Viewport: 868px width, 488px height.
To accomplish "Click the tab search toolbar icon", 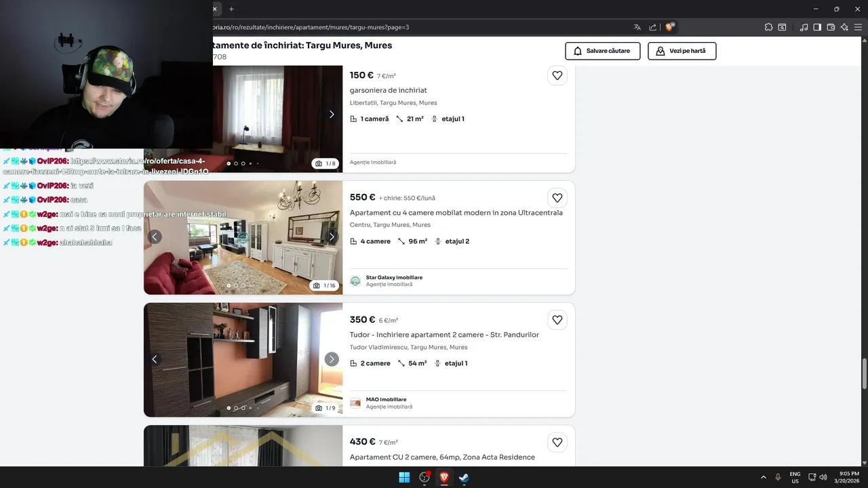I will point(782,27).
